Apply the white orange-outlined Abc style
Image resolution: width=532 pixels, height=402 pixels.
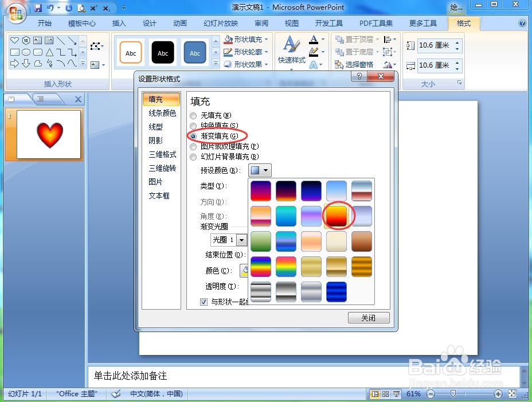click(131, 53)
